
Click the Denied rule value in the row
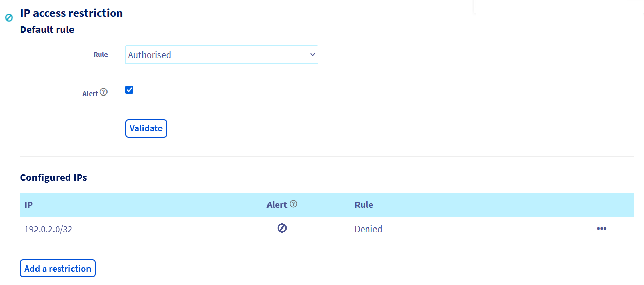click(x=368, y=229)
